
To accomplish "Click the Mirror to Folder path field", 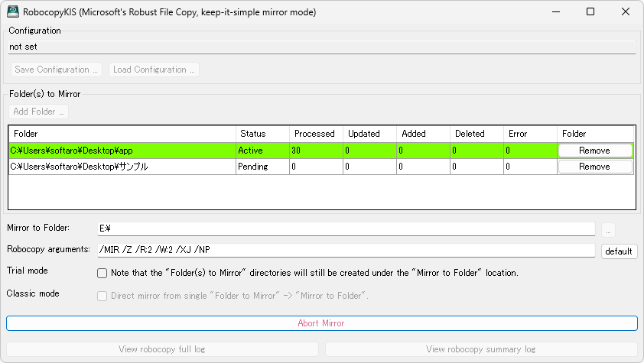I will pos(345,228).
